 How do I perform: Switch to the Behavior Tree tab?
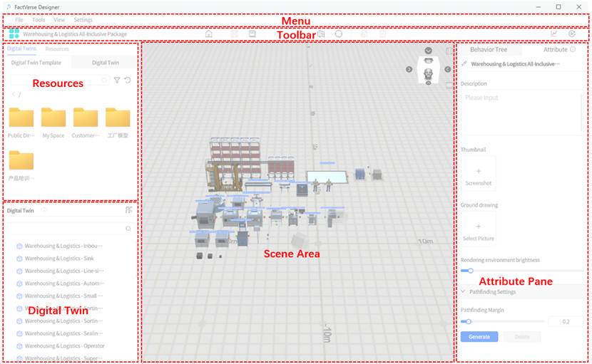tap(489, 50)
